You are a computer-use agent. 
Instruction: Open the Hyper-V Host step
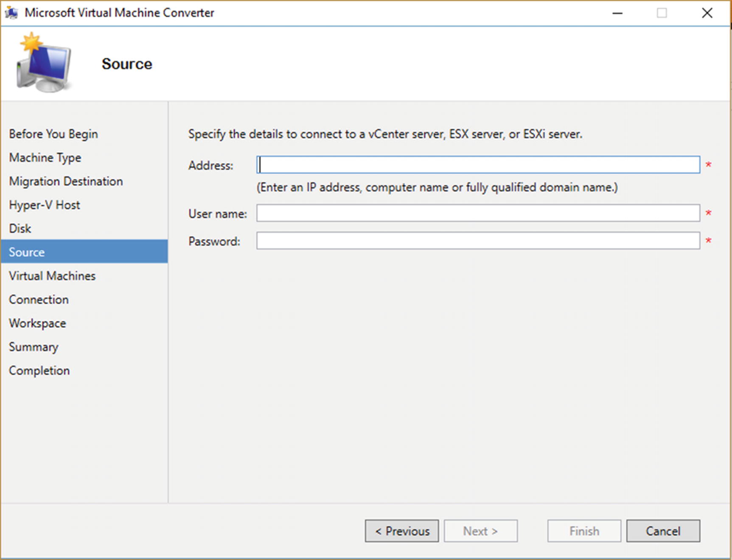(x=44, y=205)
